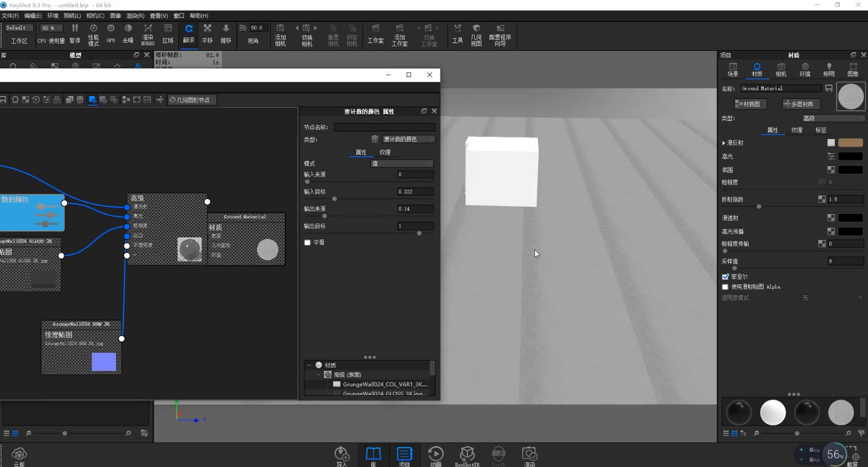Activate the 区域 region render icon

pos(168,29)
